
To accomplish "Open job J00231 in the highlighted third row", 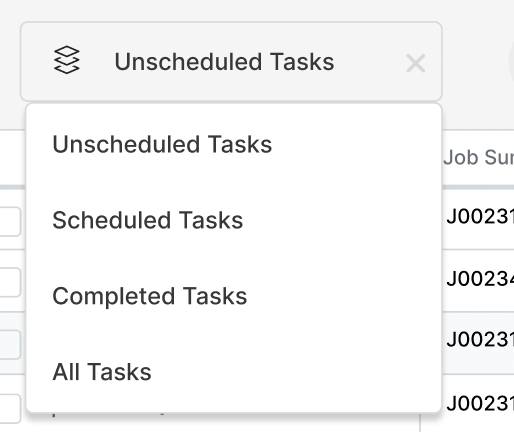I will (480, 339).
